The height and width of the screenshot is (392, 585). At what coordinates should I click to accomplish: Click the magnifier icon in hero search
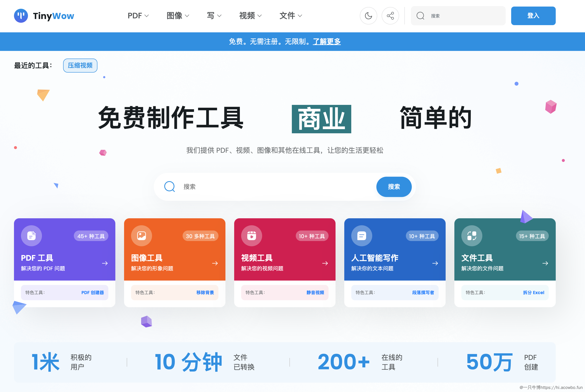pos(170,187)
